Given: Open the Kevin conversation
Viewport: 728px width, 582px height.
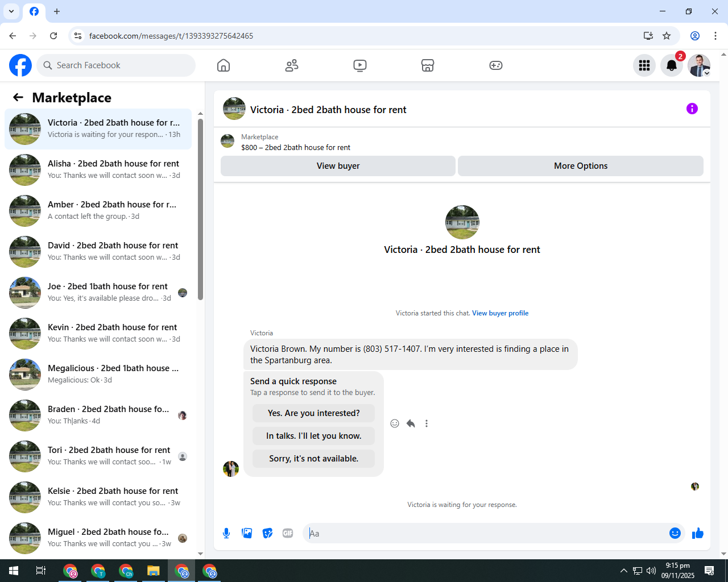Looking at the screenshot, I should click(98, 334).
